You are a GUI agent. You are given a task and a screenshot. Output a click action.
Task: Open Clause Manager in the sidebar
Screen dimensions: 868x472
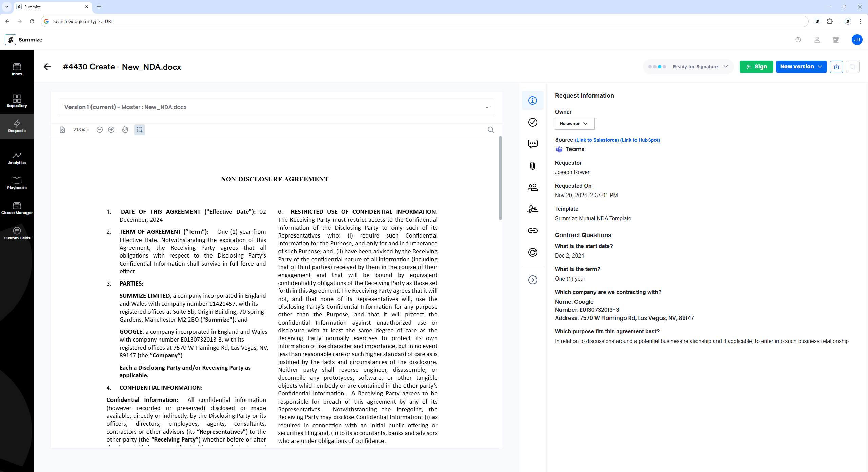tap(17, 208)
